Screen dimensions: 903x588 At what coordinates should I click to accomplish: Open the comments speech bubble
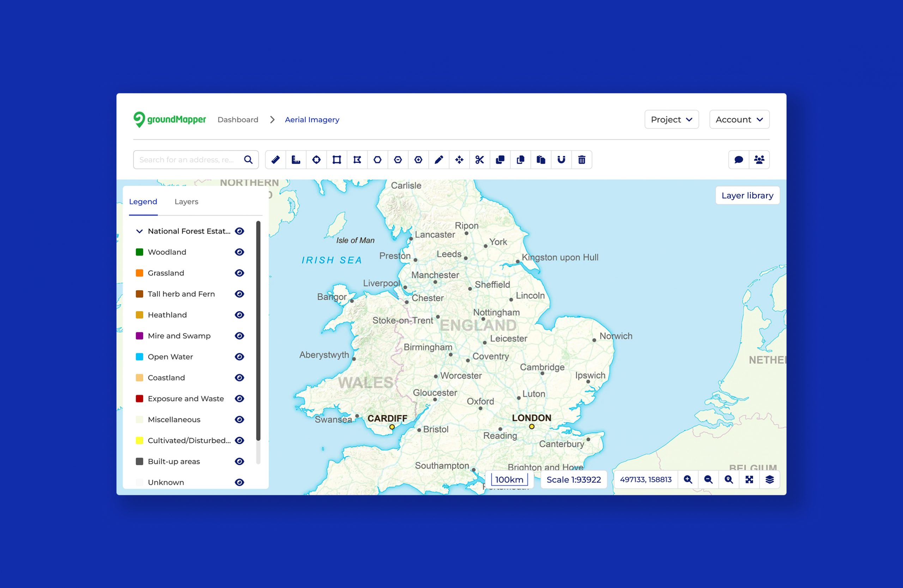[x=738, y=160]
